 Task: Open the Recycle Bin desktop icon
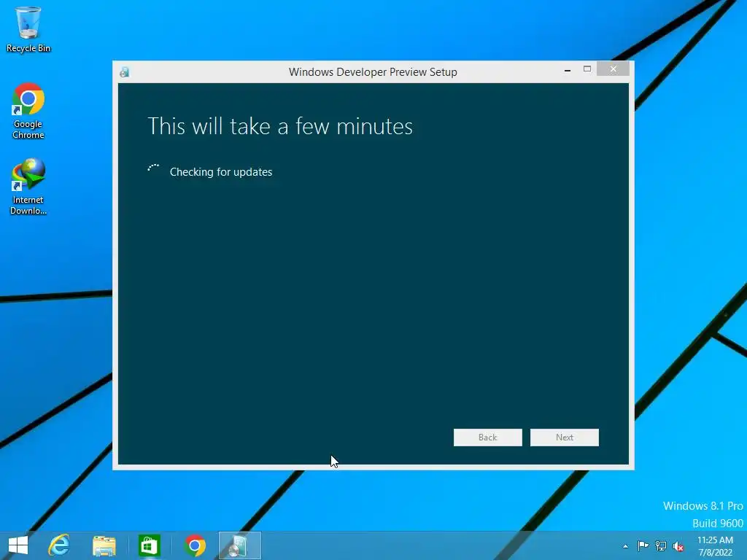[x=28, y=29]
